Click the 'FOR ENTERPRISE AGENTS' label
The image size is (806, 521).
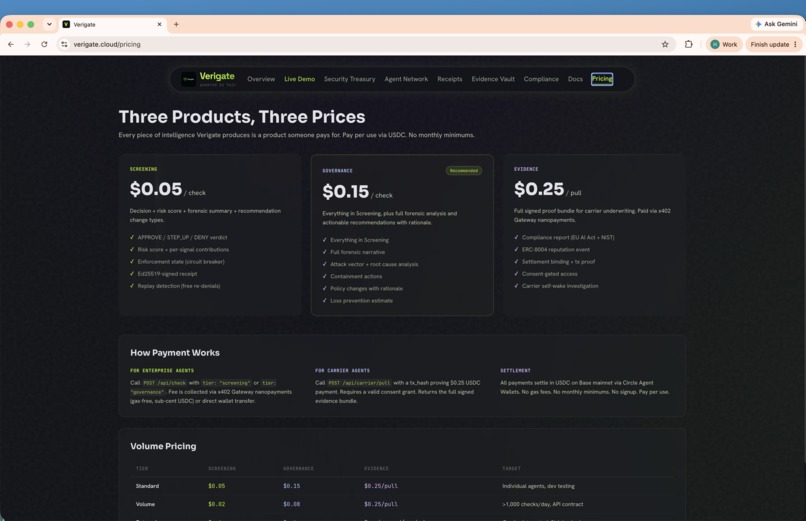point(162,370)
